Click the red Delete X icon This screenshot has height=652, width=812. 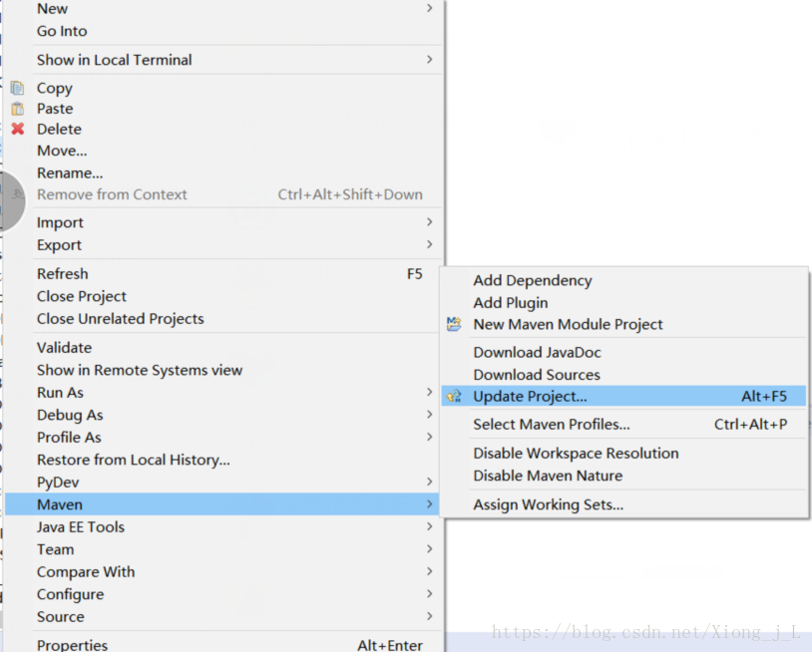coord(18,129)
